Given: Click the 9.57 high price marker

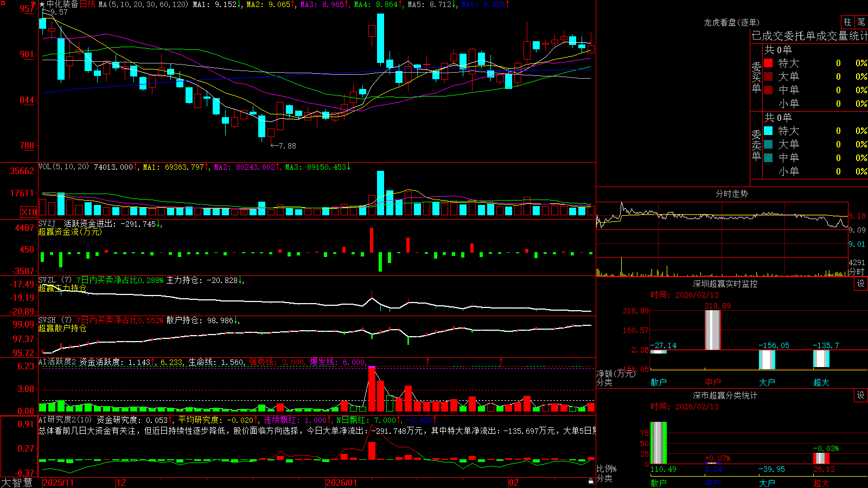Looking at the screenshot, I should pos(55,12).
